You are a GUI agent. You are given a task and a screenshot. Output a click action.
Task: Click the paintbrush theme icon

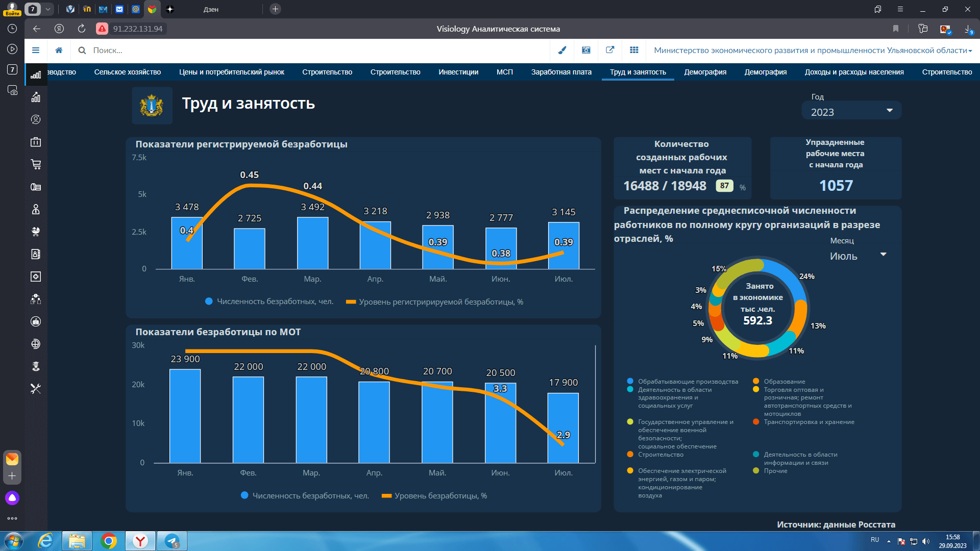click(562, 50)
